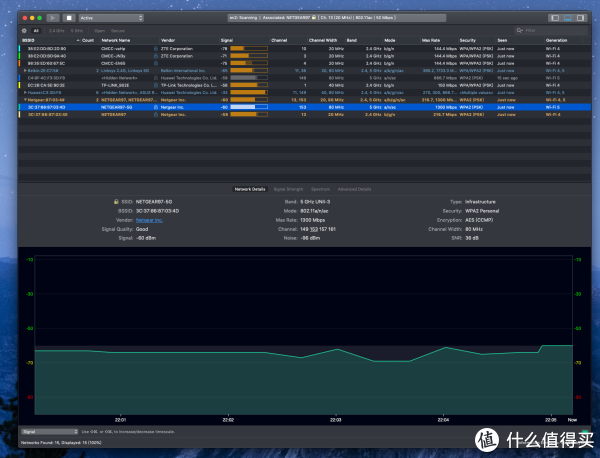The width and height of the screenshot is (600, 458).
Task: Switch to the Signal Strength tab
Action: [288, 189]
